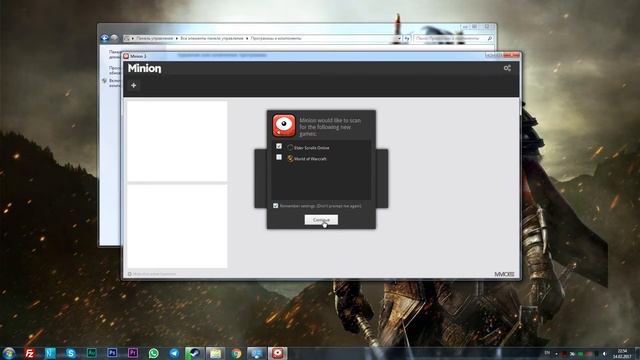Click the Elder Scrolls Online game label
Screen dimensions: 640x360
311,148
